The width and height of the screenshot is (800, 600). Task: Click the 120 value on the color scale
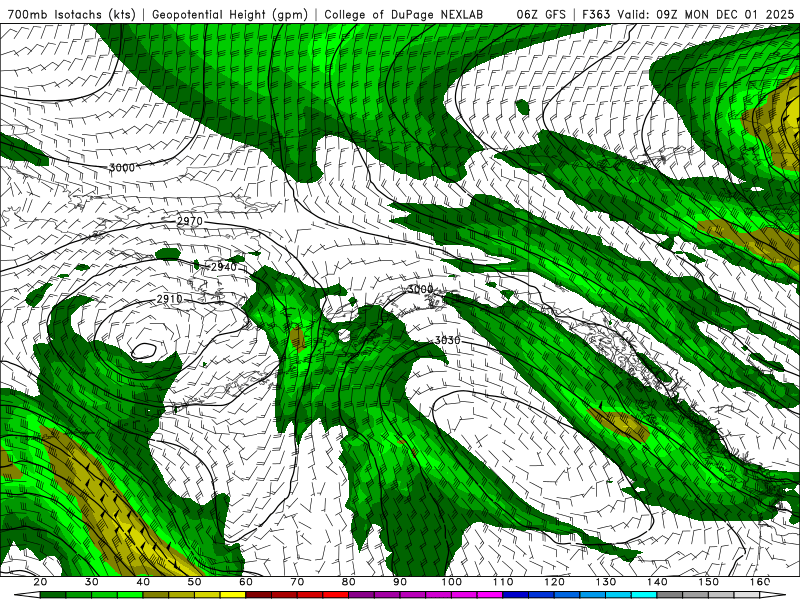[555, 582]
